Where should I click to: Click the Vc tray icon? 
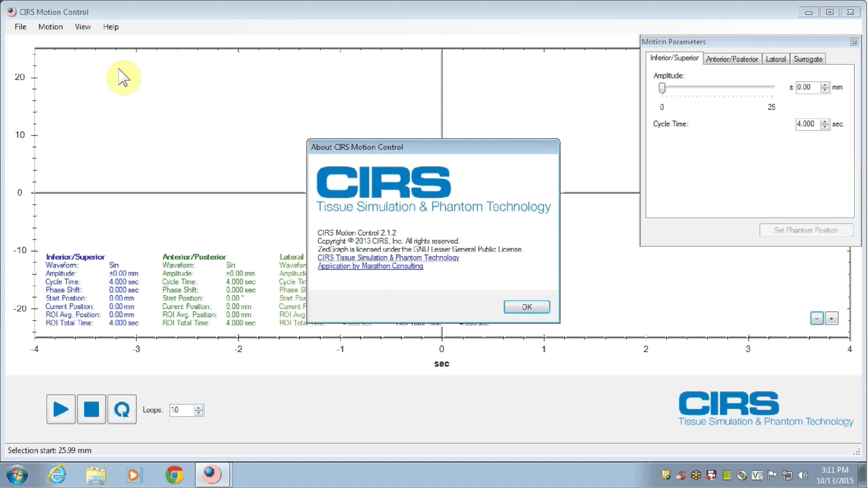757,475
